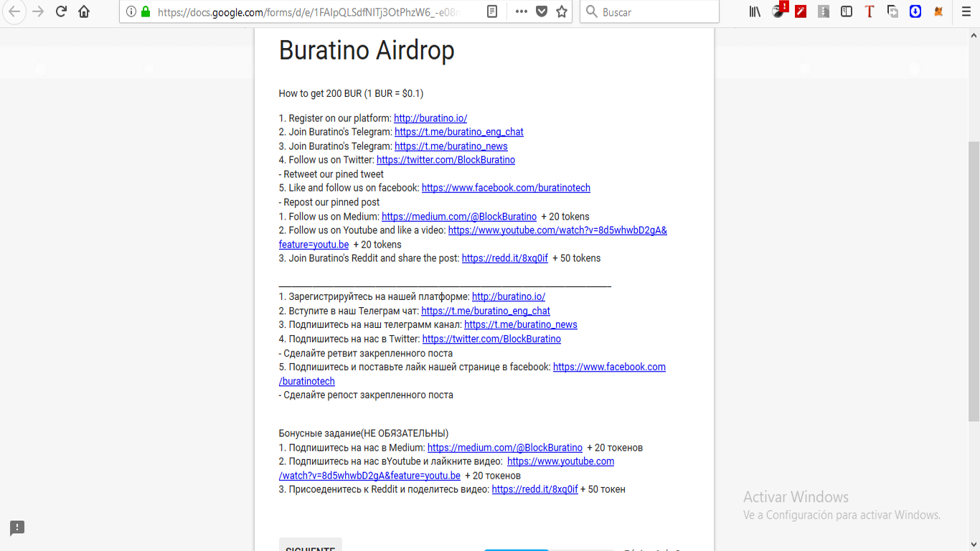The width and height of the screenshot is (980, 551).
Task: Click the text 'Бонусные задание(НЕ ОБЯЗАТЕЛЬНЫ)'
Action: pyautogui.click(x=364, y=433)
